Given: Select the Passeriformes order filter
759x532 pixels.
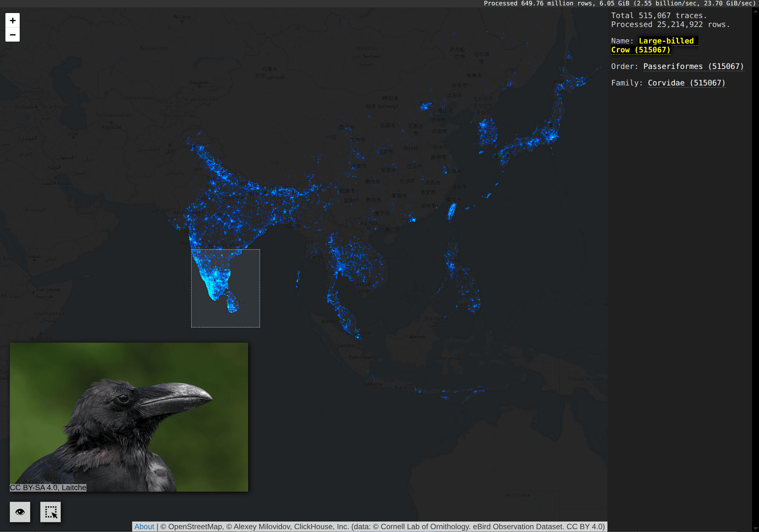Looking at the screenshot, I should point(693,66).
